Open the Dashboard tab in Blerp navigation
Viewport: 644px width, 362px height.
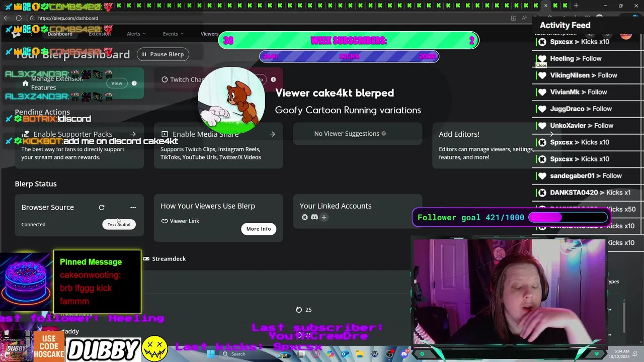tap(60, 34)
